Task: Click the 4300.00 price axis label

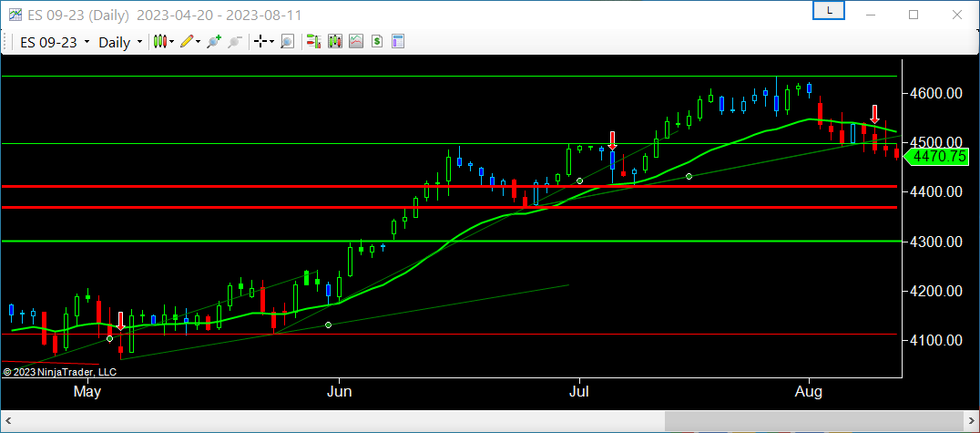Action: pyautogui.click(x=935, y=242)
